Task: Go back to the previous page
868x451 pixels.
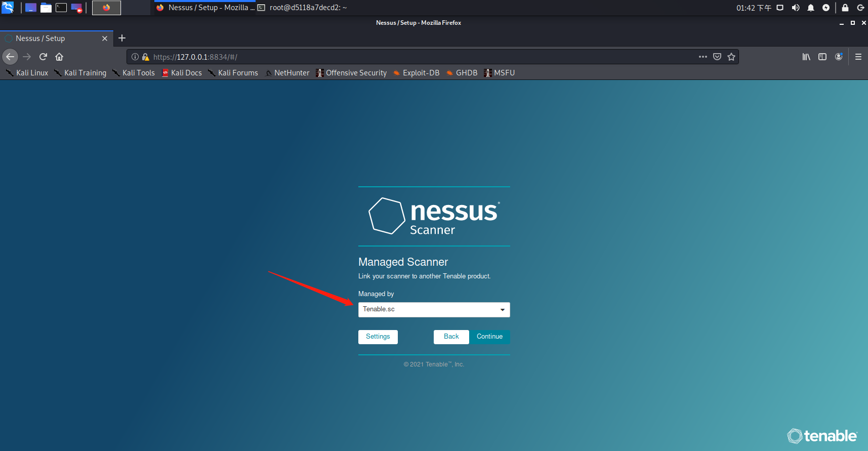Action: pyautogui.click(x=10, y=57)
